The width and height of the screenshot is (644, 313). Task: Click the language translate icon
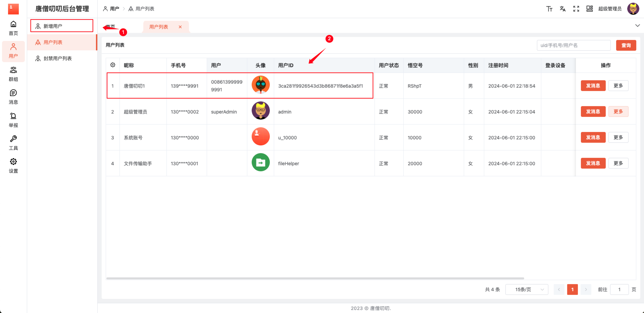562,9
